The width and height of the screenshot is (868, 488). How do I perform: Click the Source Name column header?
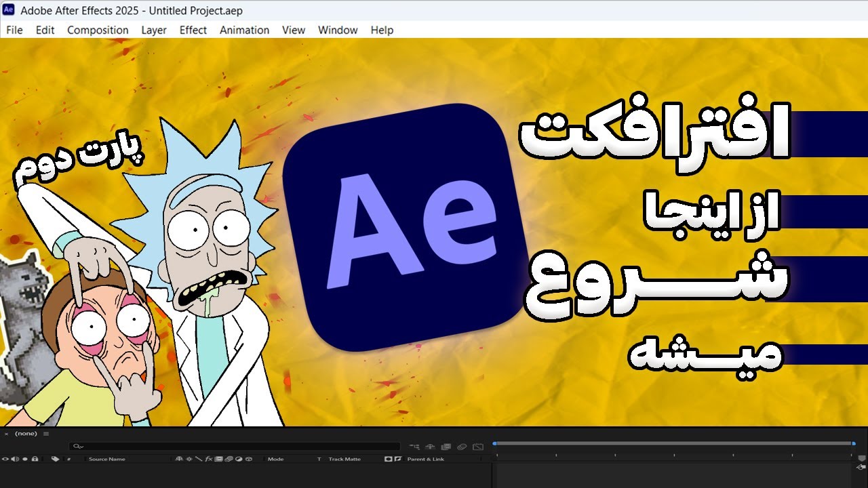(x=107, y=460)
